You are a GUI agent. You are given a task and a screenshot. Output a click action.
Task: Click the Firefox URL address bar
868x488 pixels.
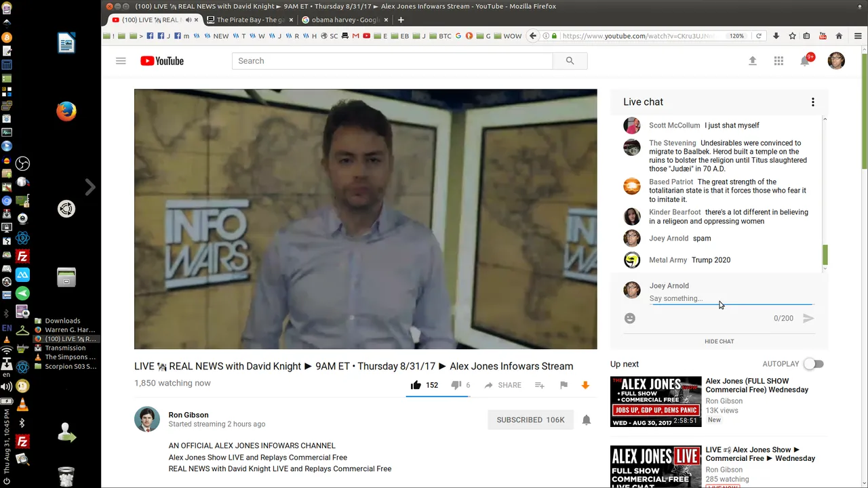coord(637,36)
